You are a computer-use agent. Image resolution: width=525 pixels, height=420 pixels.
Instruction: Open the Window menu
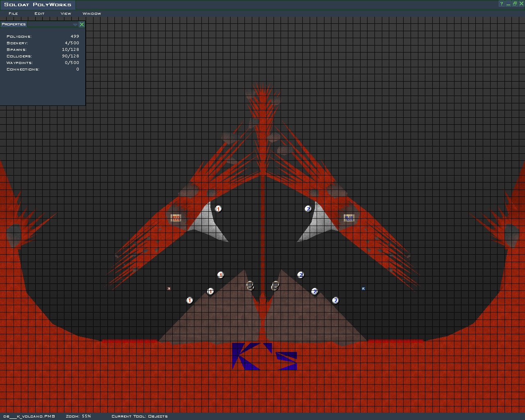[x=91, y=14]
